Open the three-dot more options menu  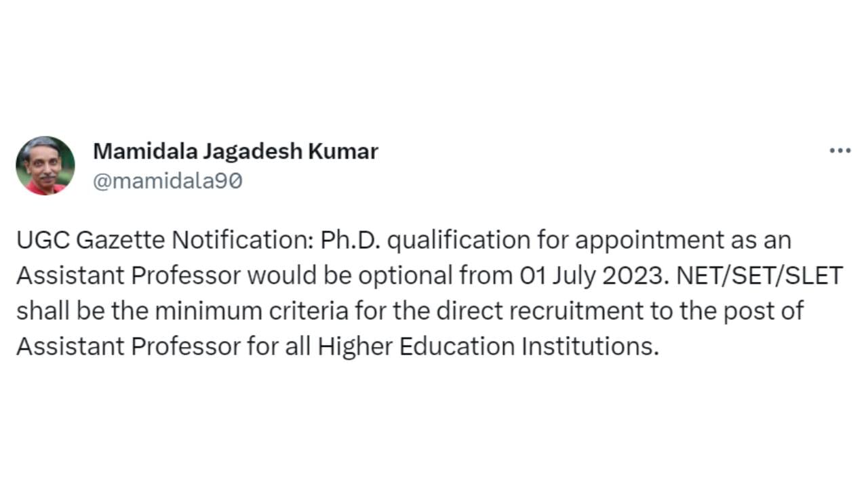[x=840, y=150]
